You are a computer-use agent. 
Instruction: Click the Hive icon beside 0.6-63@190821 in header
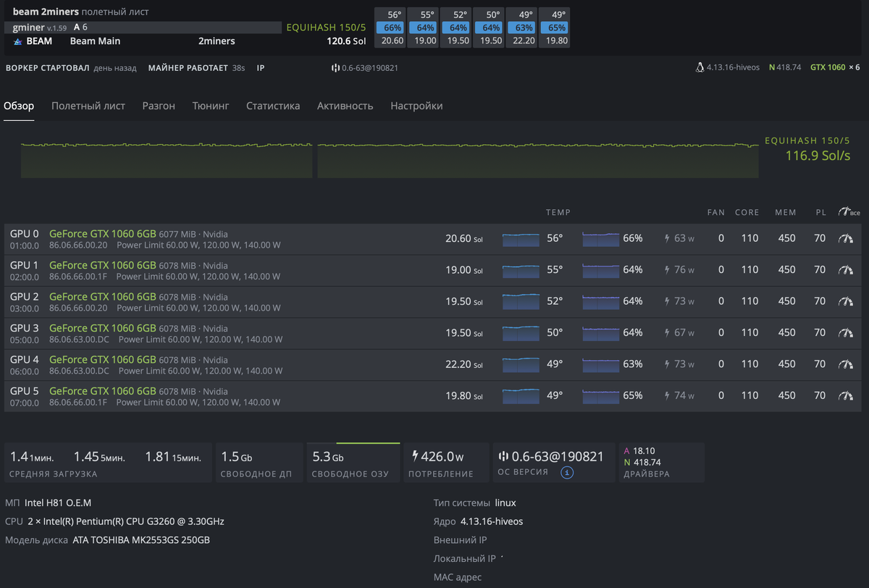(335, 67)
